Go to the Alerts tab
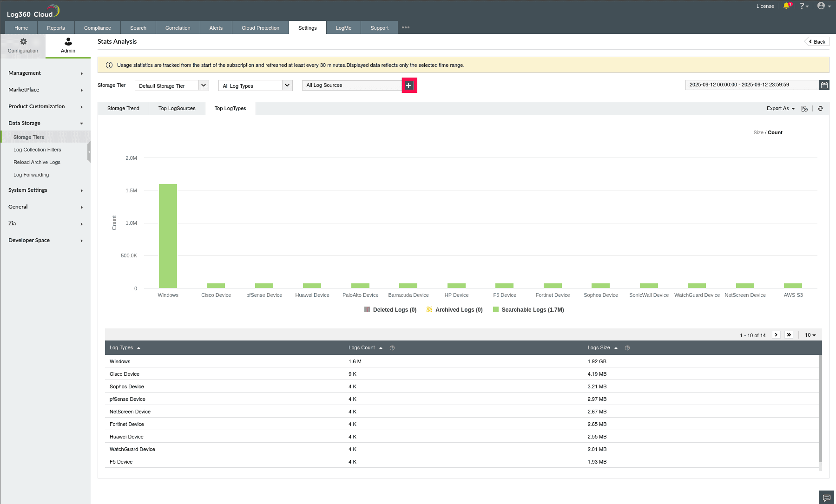This screenshot has height=504, width=836. point(216,28)
